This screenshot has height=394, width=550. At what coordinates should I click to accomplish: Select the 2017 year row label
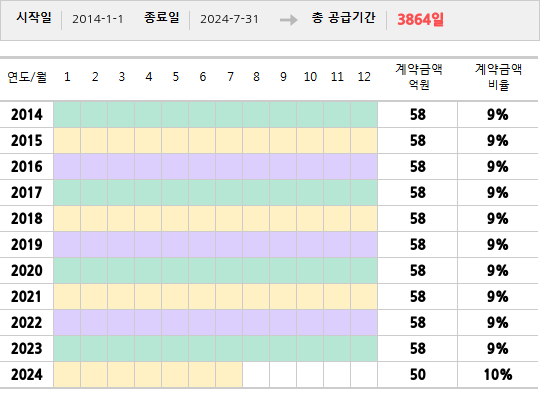click(x=27, y=193)
